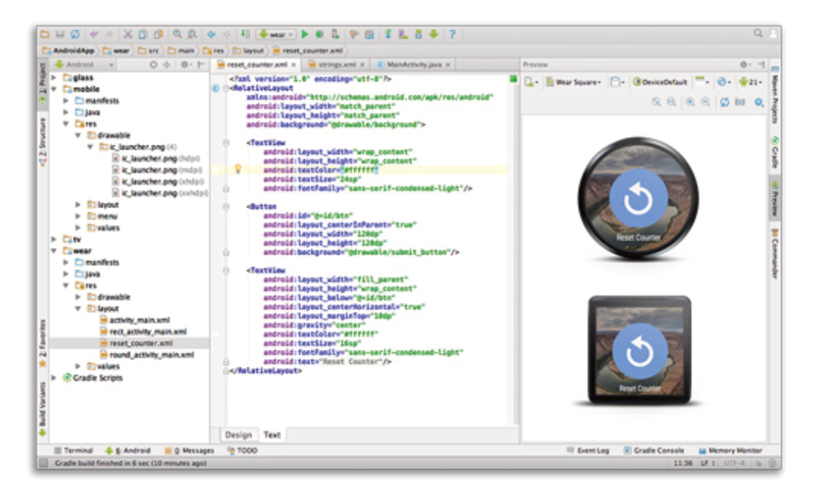Viewport: 816px width, 504px height.
Task: Click Zoom to fit in Preview
Action: coord(656,102)
